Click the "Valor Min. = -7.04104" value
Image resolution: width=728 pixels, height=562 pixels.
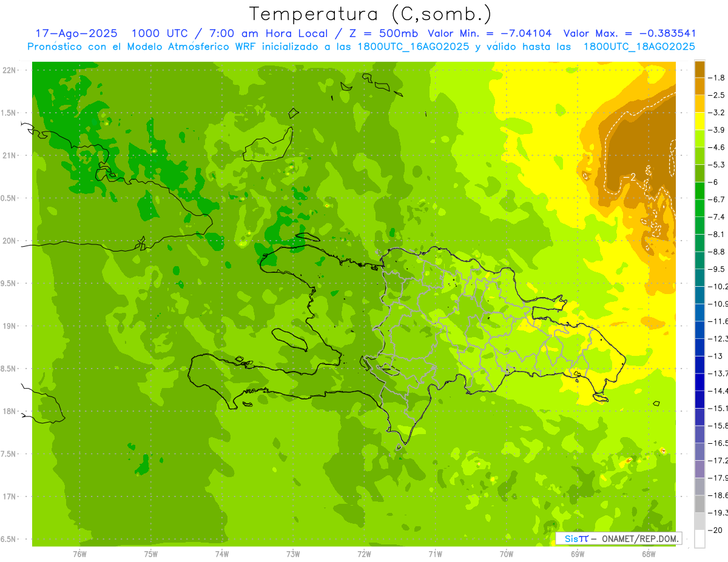click(x=490, y=33)
